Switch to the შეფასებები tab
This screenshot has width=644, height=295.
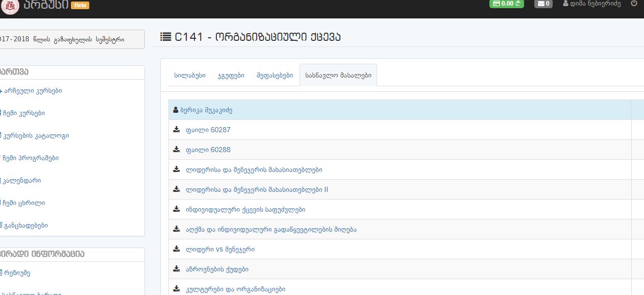coord(275,76)
